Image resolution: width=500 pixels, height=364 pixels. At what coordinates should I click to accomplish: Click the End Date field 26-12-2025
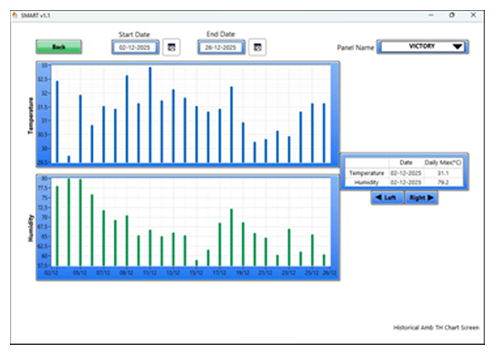(221, 47)
